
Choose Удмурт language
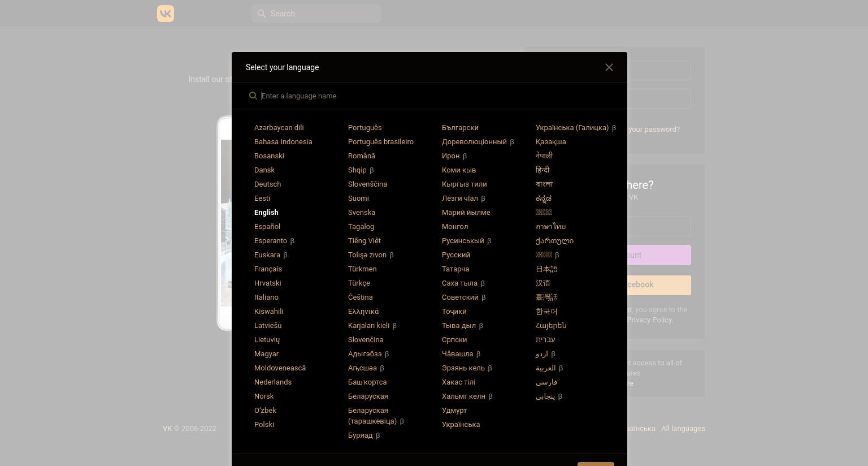[x=454, y=411]
